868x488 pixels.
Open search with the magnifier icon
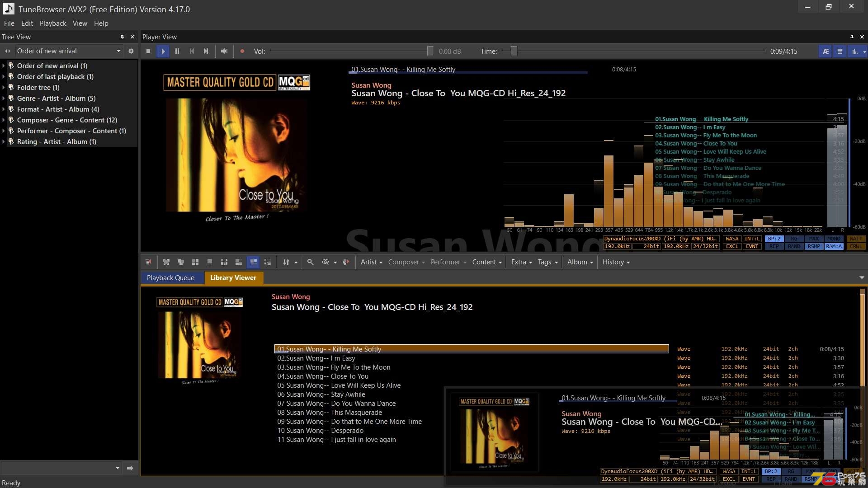click(311, 262)
